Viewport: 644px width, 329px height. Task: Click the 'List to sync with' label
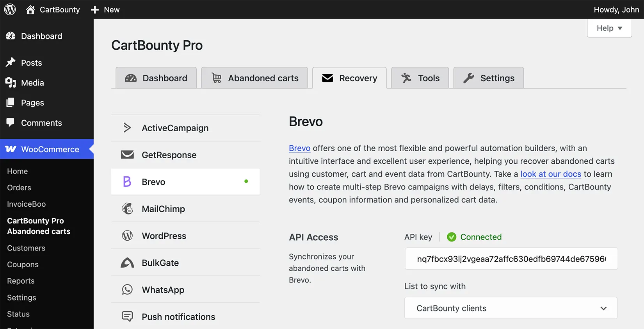(x=435, y=286)
